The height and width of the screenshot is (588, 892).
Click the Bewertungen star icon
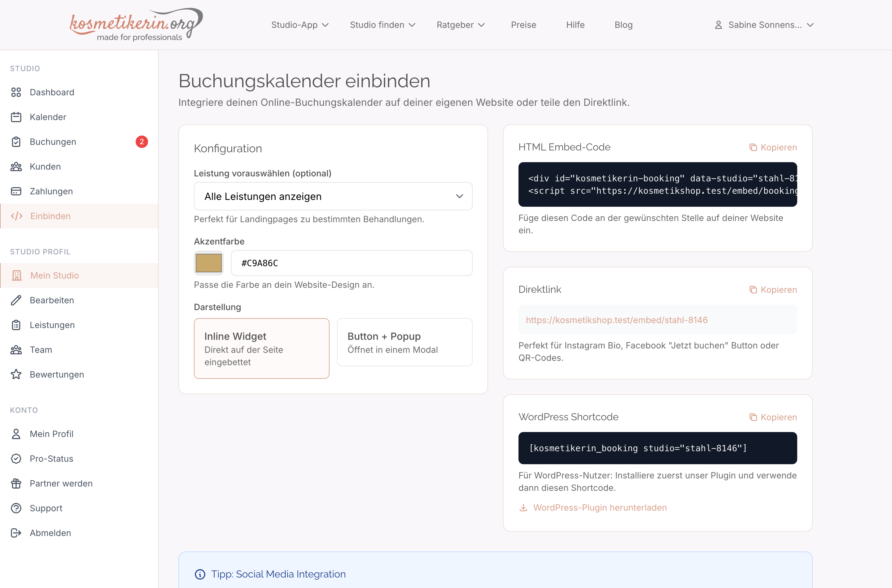pyautogui.click(x=16, y=374)
